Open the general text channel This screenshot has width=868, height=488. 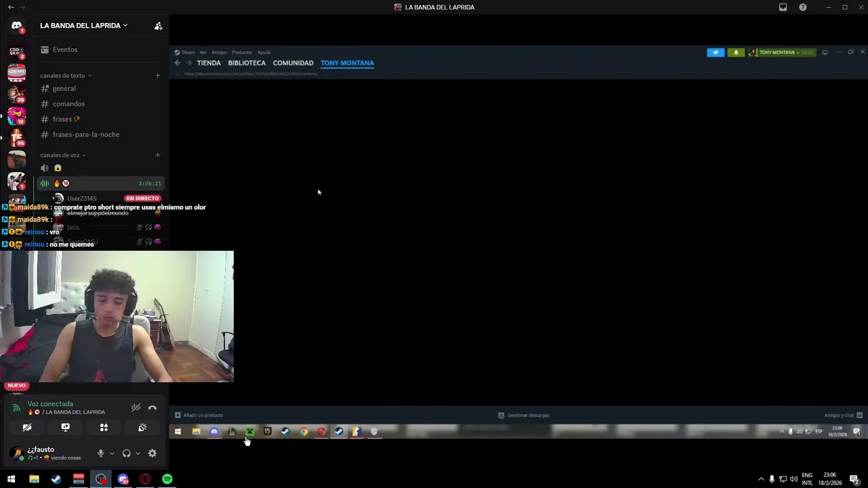[x=100, y=89]
